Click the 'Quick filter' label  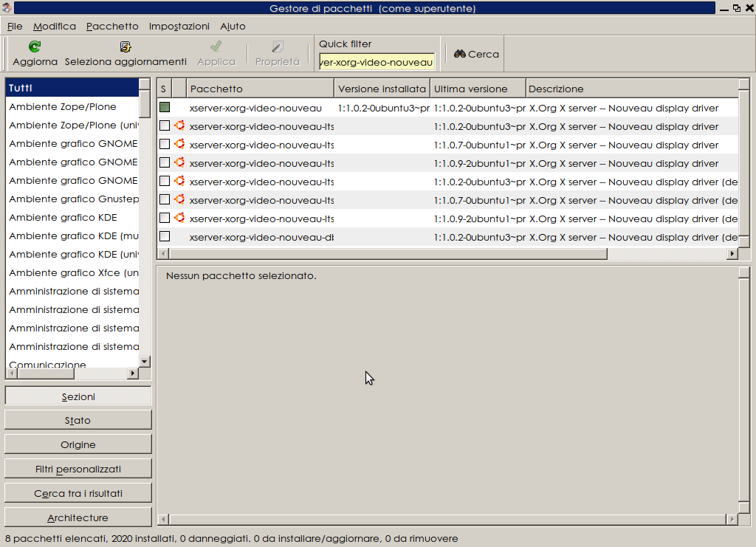(x=346, y=44)
